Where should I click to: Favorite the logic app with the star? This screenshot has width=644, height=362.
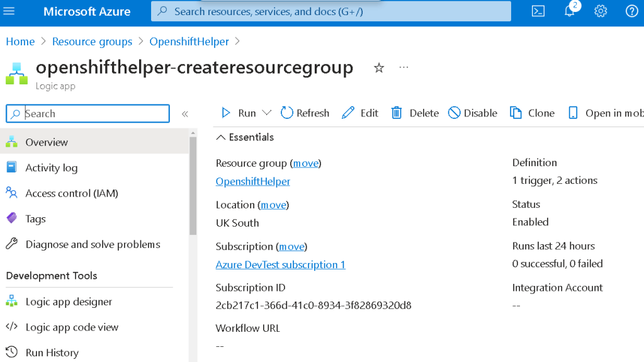[379, 68]
